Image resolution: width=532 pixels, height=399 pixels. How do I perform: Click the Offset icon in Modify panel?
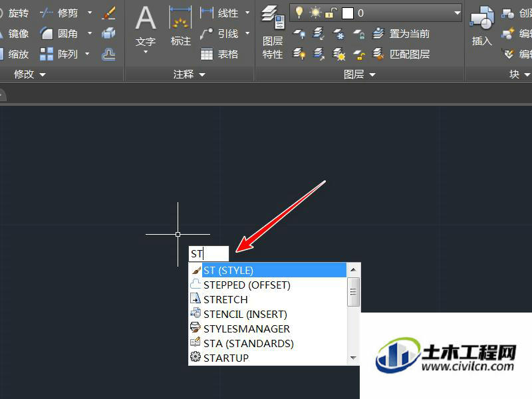pos(108,54)
